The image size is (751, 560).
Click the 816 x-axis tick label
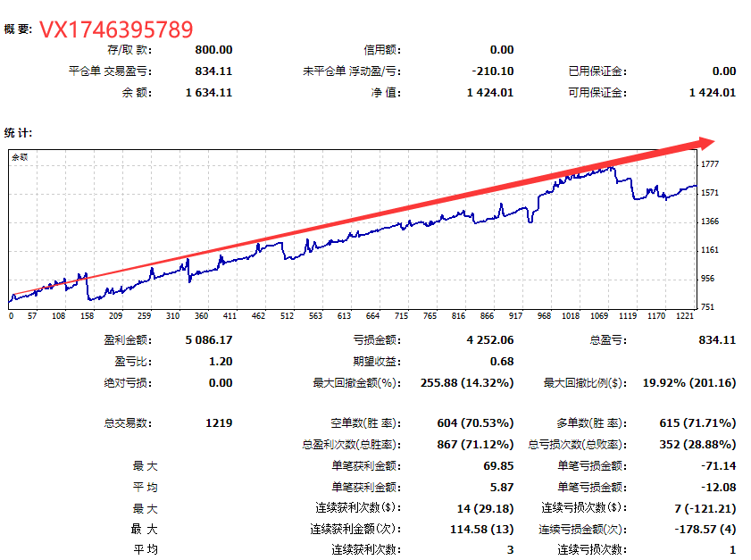tap(458, 315)
